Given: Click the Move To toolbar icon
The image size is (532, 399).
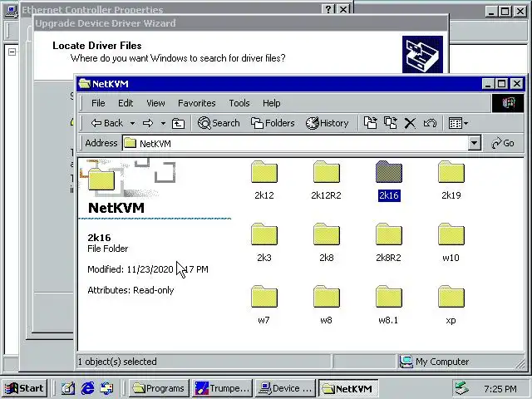Looking at the screenshot, I should [x=370, y=123].
